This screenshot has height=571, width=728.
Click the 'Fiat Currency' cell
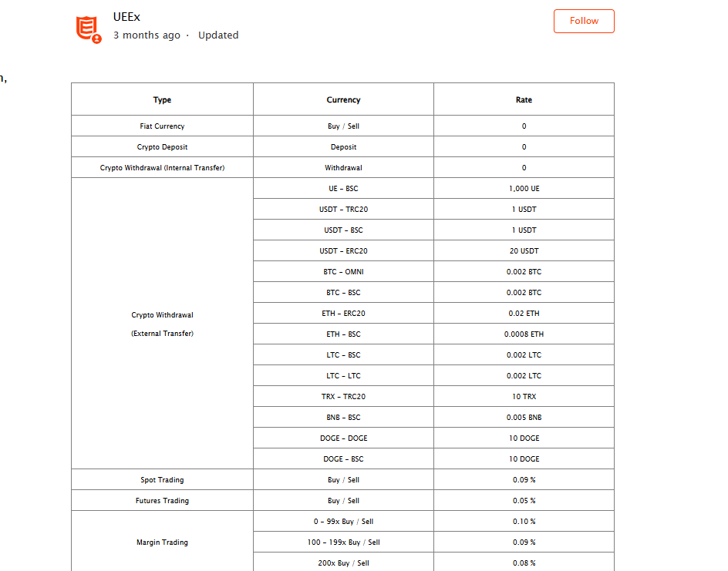(162, 126)
